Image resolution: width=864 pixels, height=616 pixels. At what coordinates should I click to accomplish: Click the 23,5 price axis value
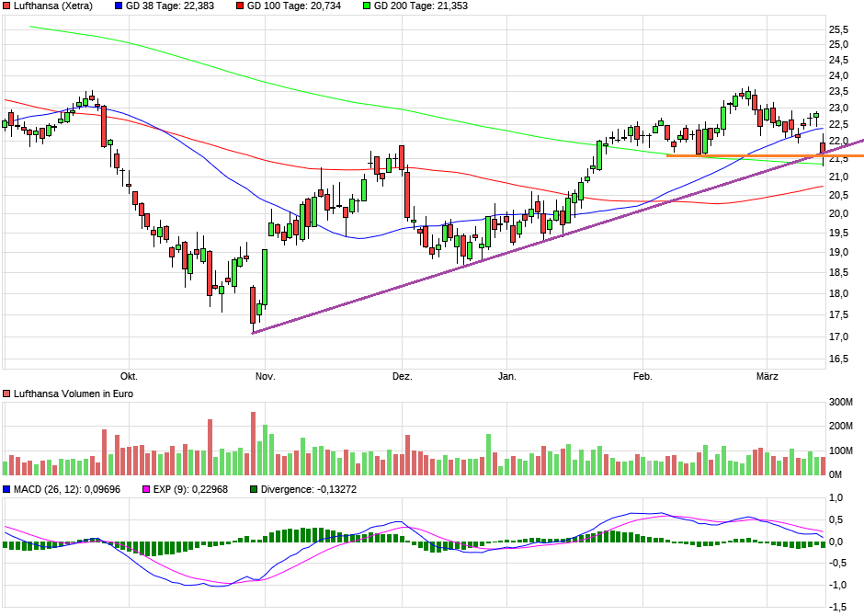838,91
